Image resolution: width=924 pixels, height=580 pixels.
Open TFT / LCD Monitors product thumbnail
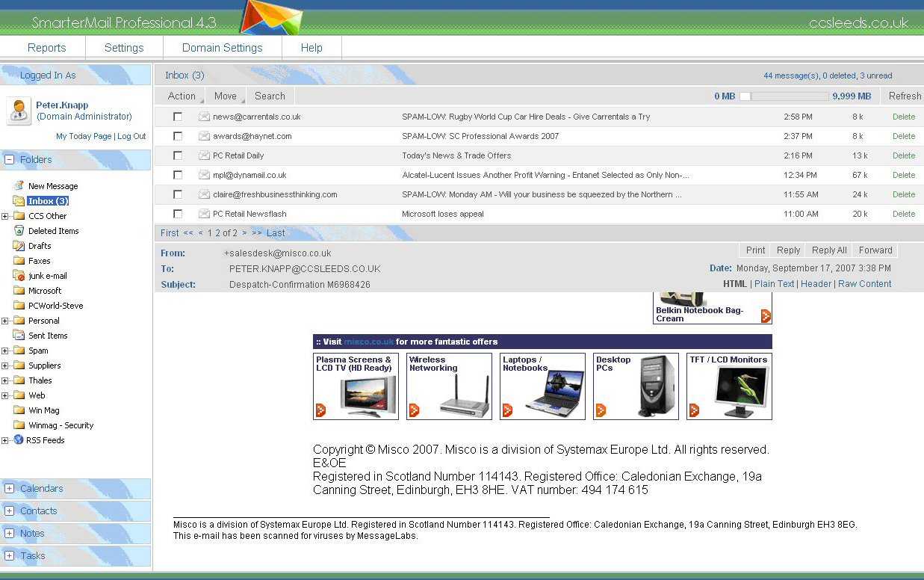(729, 386)
